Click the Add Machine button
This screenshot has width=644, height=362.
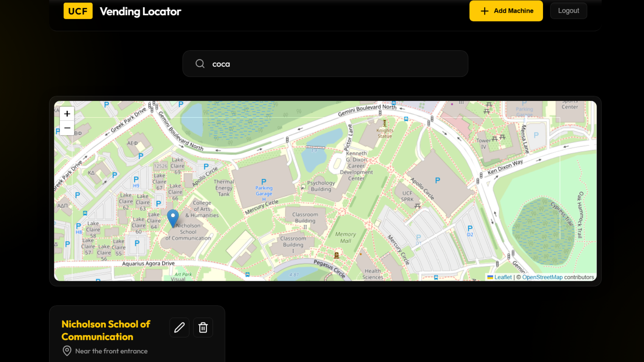coord(506,11)
